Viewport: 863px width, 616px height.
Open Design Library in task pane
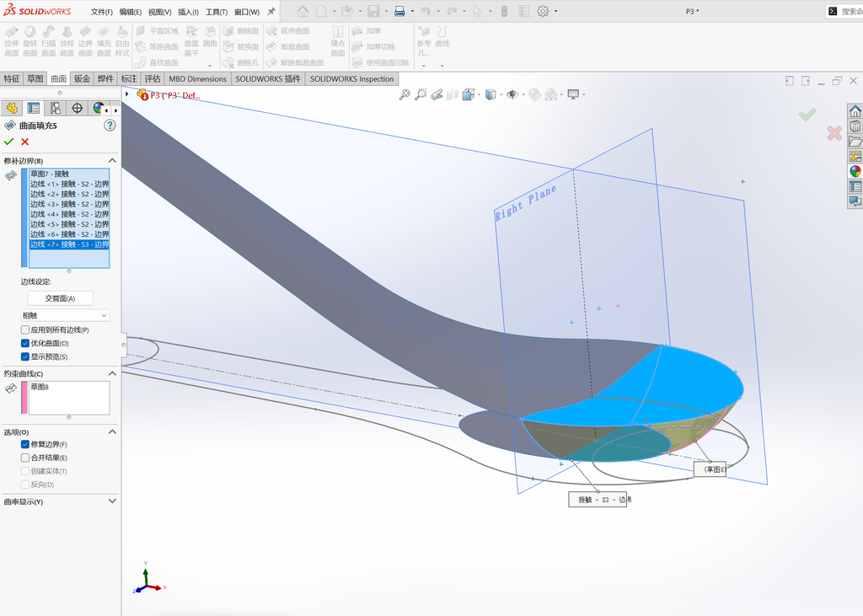click(x=855, y=126)
